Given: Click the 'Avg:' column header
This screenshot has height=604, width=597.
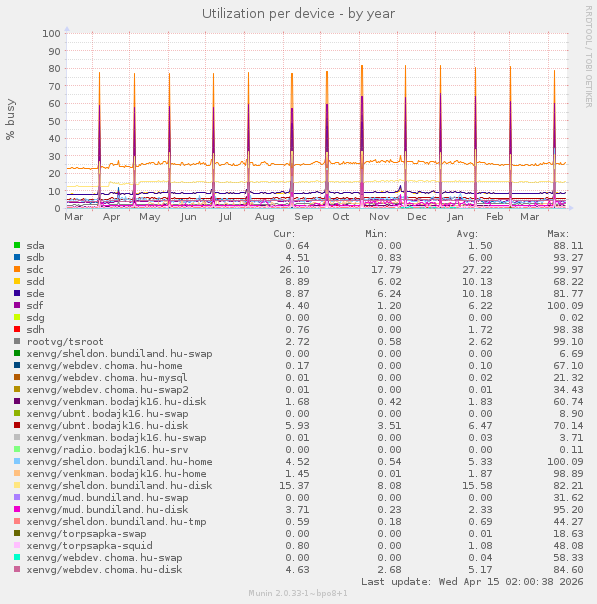Looking at the screenshot, I should 467,234.
